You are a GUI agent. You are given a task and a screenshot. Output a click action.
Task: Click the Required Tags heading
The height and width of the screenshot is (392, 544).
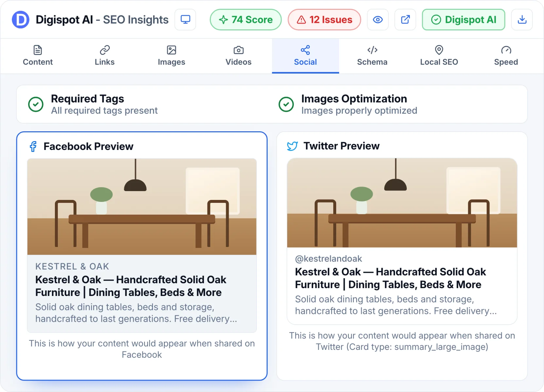pyautogui.click(x=88, y=99)
